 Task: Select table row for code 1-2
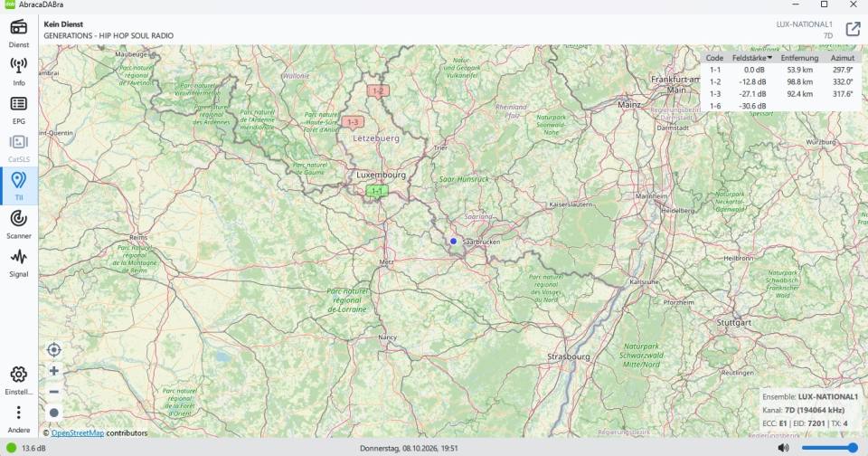pyautogui.click(x=781, y=82)
